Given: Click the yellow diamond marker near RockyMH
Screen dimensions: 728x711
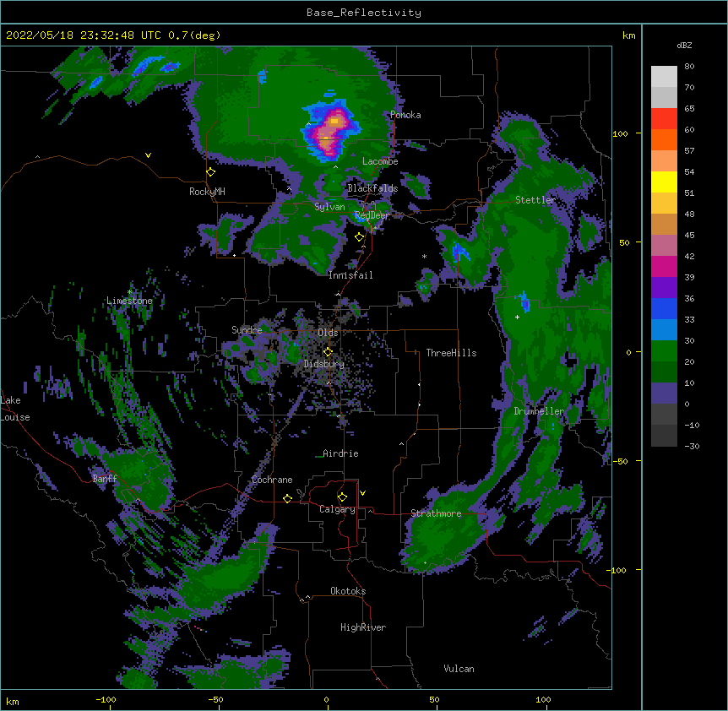Looking at the screenshot, I should 211,172.
